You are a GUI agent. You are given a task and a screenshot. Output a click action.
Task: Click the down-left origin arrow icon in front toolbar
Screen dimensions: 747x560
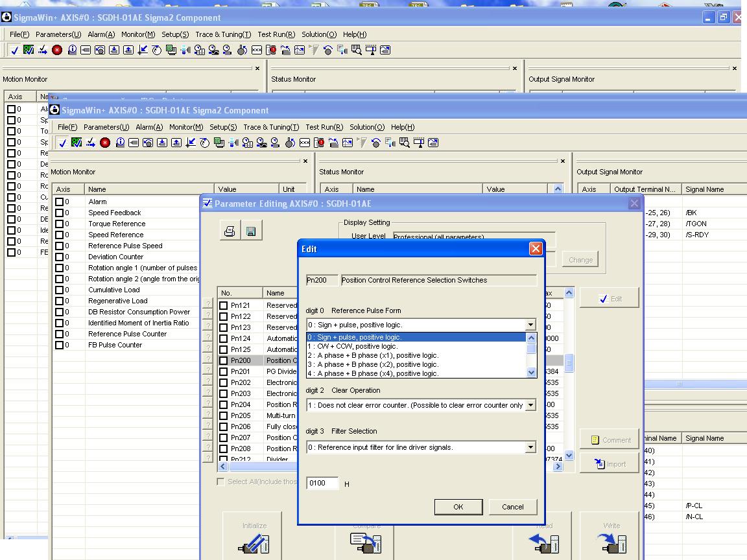pyautogui.click(x=191, y=143)
